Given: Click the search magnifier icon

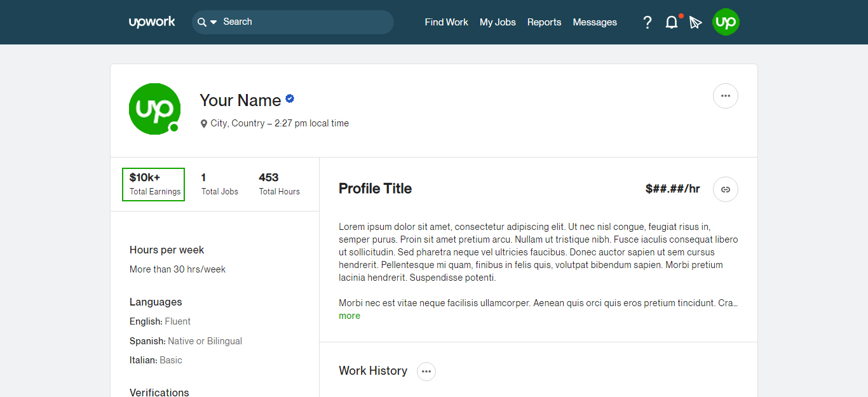Looking at the screenshot, I should point(202,22).
